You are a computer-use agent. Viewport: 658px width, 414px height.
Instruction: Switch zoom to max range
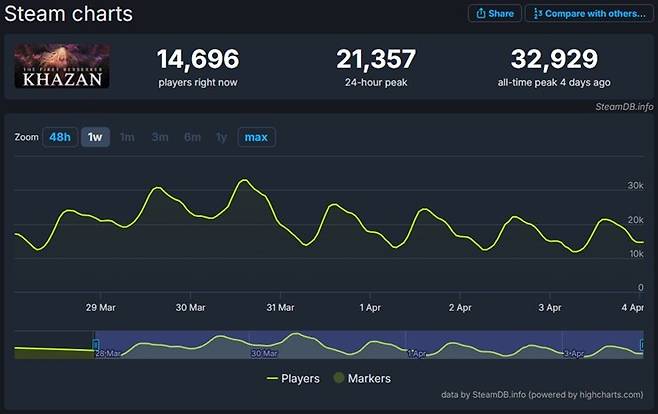(256, 137)
